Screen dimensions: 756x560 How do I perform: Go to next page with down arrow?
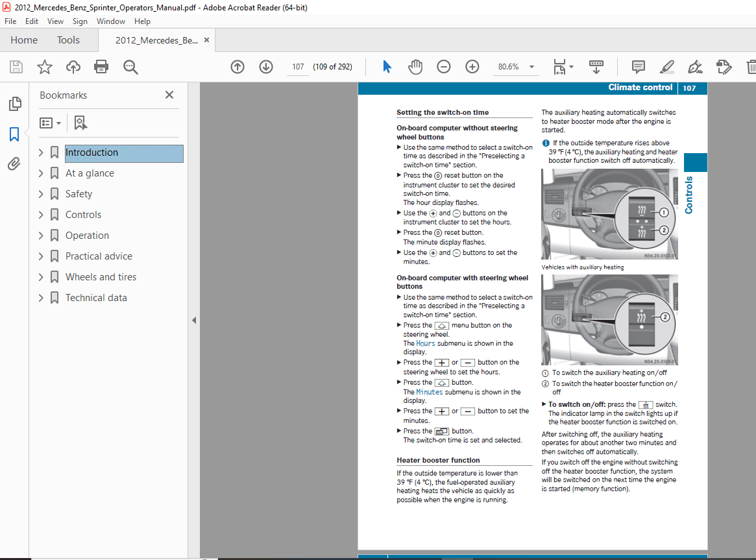coord(266,67)
